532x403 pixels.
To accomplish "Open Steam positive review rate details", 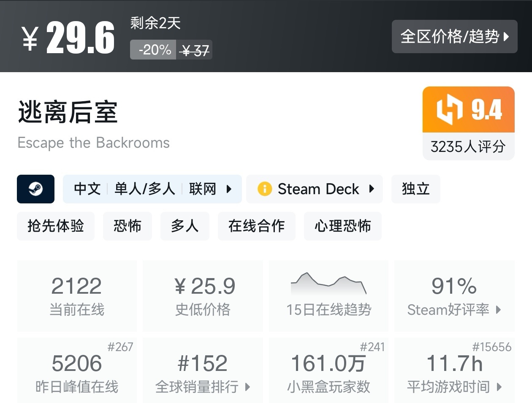I will click(x=454, y=295).
